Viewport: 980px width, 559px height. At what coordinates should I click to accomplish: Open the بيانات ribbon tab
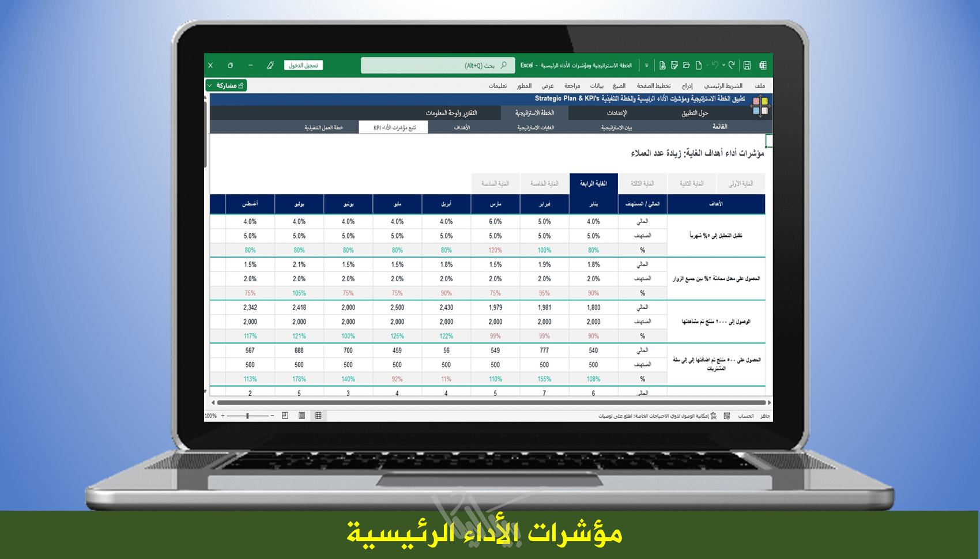596,86
